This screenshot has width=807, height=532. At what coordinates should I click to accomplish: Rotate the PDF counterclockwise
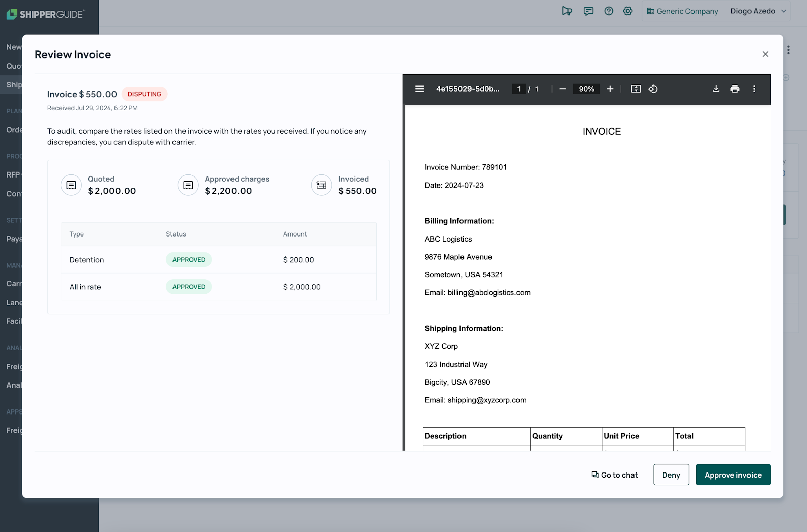pyautogui.click(x=653, y=89)
